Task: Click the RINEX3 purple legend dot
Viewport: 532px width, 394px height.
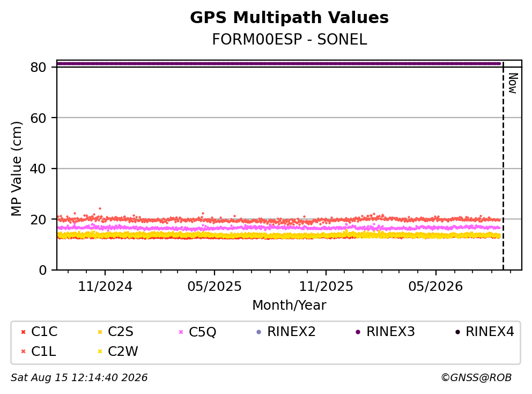Action: coord(358,332)
